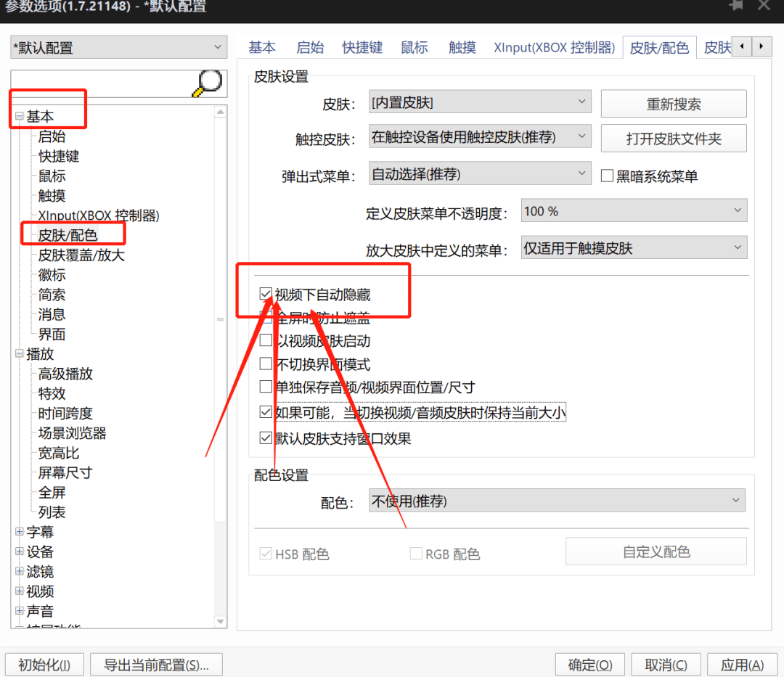Screen dimensions: 784x677
Task: Click the 应用(A) button
Action: (742, 665)
